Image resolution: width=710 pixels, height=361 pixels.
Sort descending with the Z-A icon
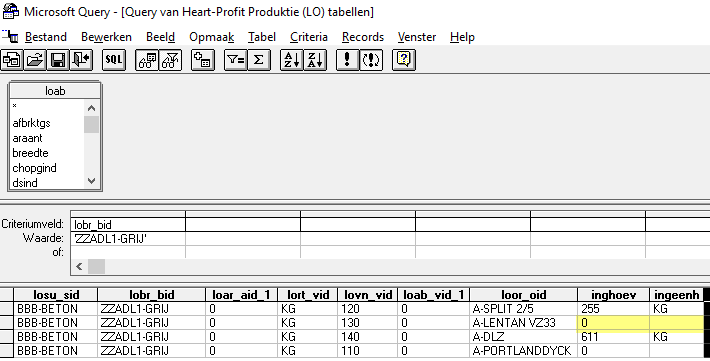tap(315, 60)
